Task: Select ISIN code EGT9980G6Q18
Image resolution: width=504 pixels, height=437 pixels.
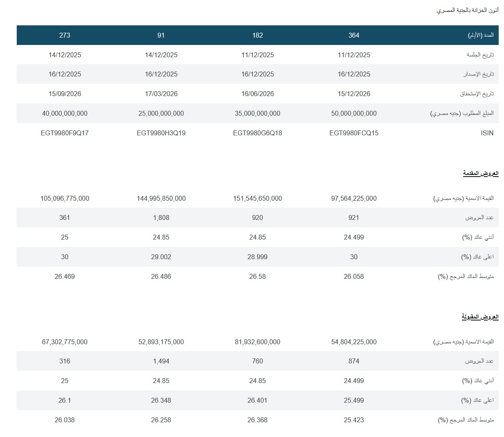Action: click(x=257, y=133)
